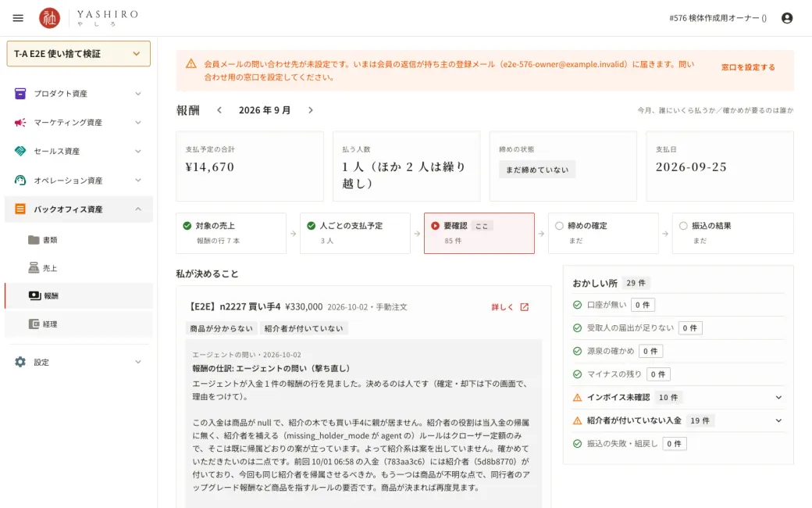
Task: Click the まだ締めていない status chip
Action: point(537,170)
